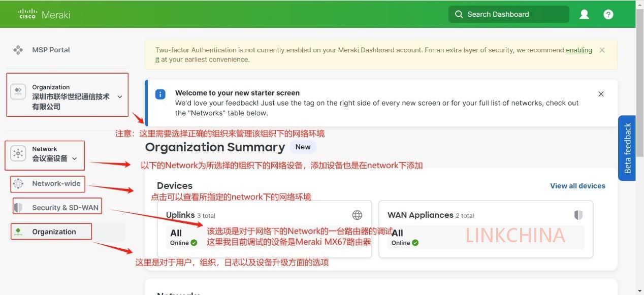Follow the enabling it two-factor link
Viewport: 644px width, 295px height.
pyautogui.click(x=579, y=50)
